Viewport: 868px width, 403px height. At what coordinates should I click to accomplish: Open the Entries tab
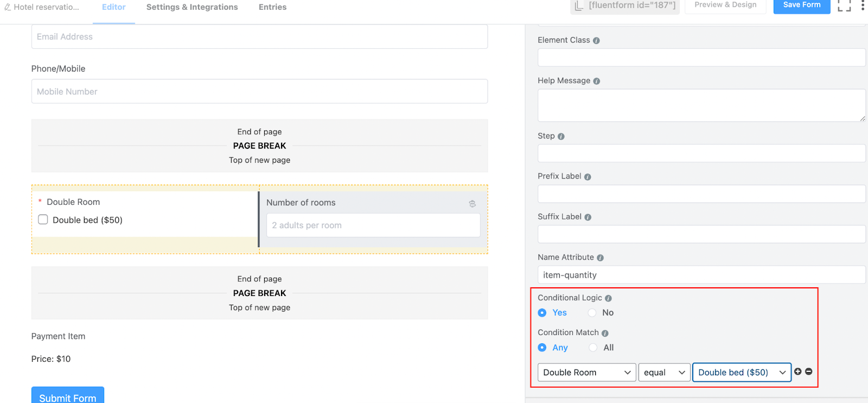pyautogui.click(x=272, y=7)
